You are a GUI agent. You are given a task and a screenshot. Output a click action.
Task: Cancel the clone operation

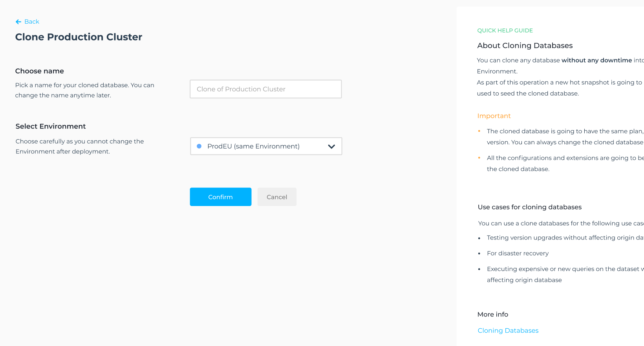pos(277,197)
